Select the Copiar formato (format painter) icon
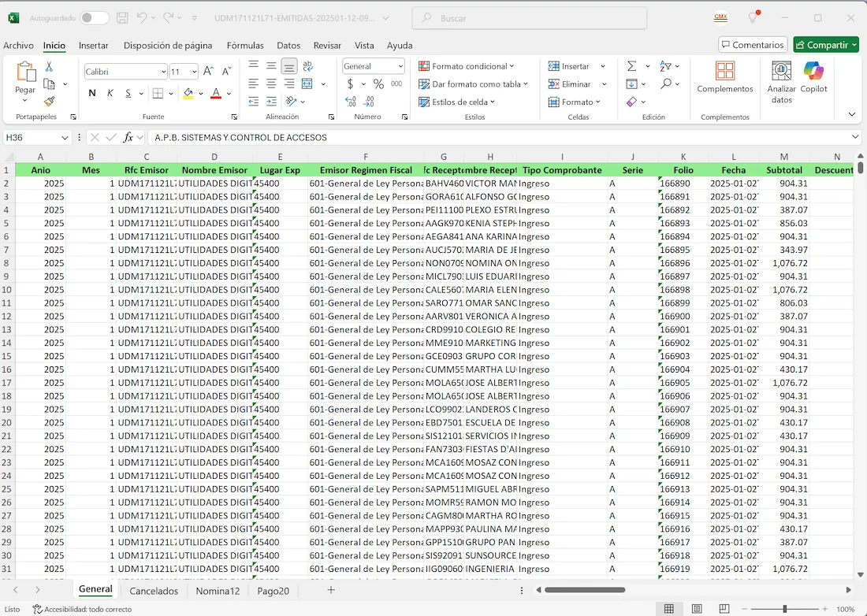 coord(49,100)
